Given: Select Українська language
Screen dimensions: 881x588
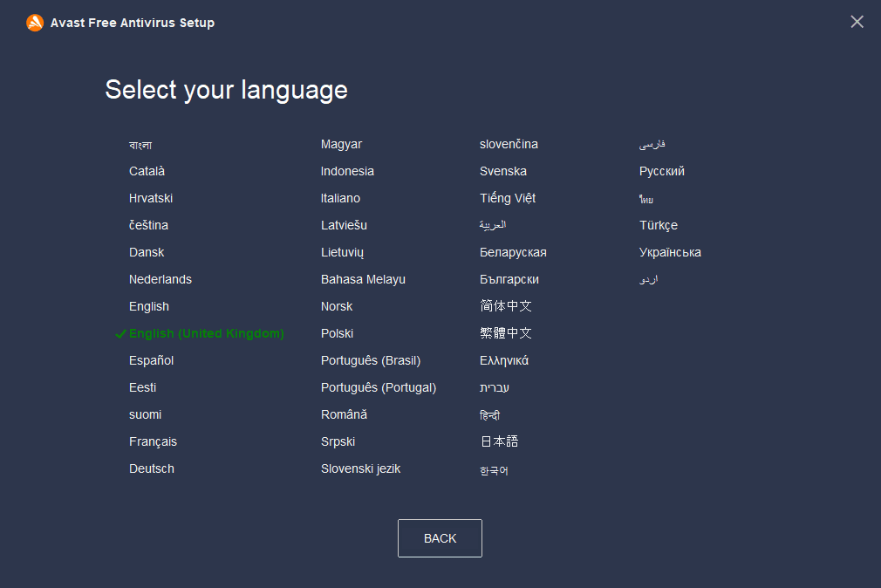Looking at the screenshot, I should click(x=670, y=252).
